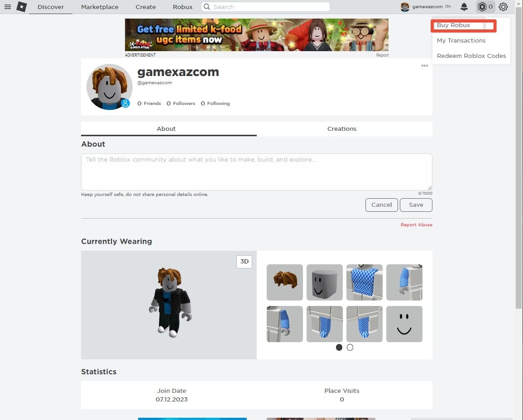
Task: Open the Marketplace tab
Action: point(100,7)
